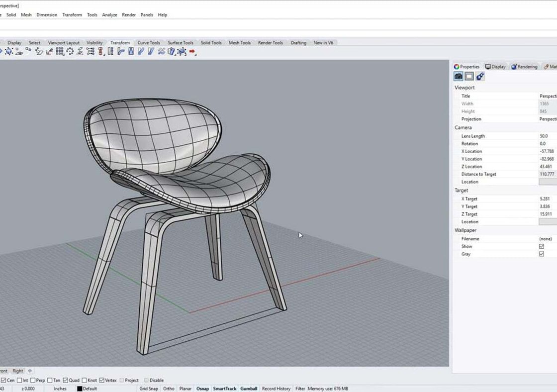Disable the Quad osnap checkbox
557x392 pixels.
tap(66, 381)
